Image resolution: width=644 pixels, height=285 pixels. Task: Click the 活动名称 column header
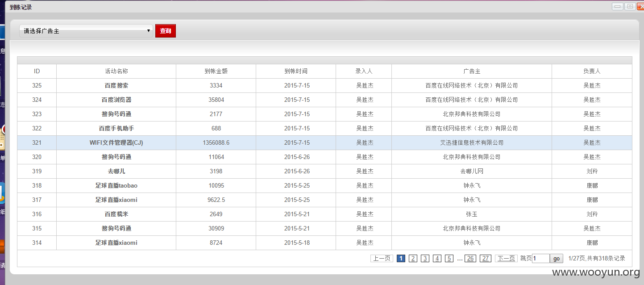pyautogui.click(x=116, y=71)
